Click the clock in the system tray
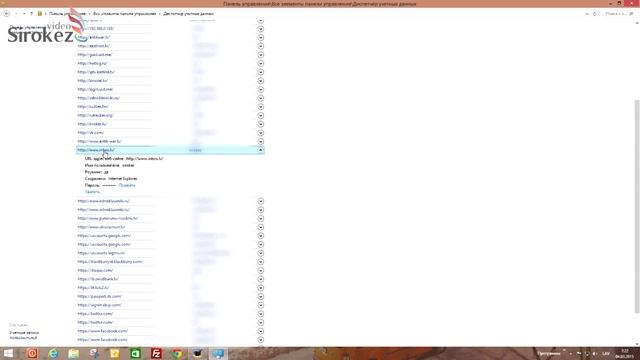Image resolution: width=640 pixels, height=360 pixels. (624, 353)
